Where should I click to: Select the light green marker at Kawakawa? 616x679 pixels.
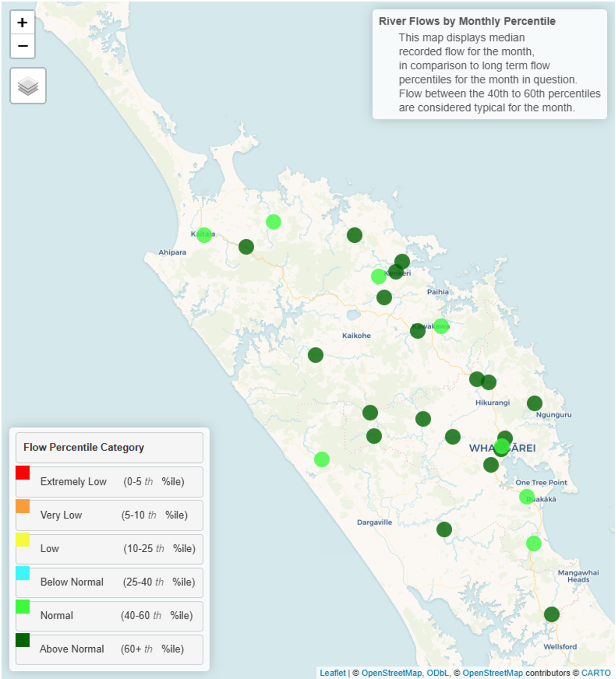441,326
